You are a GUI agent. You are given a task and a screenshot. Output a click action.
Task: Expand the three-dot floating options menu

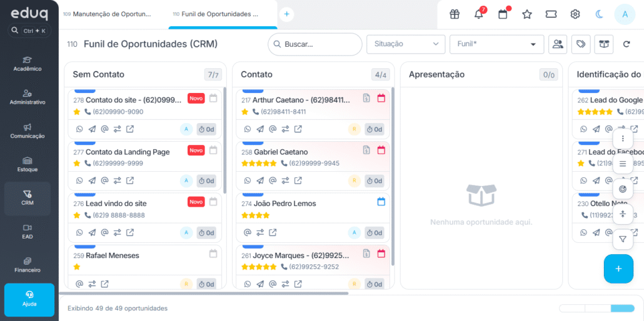(x=623, y=139)
